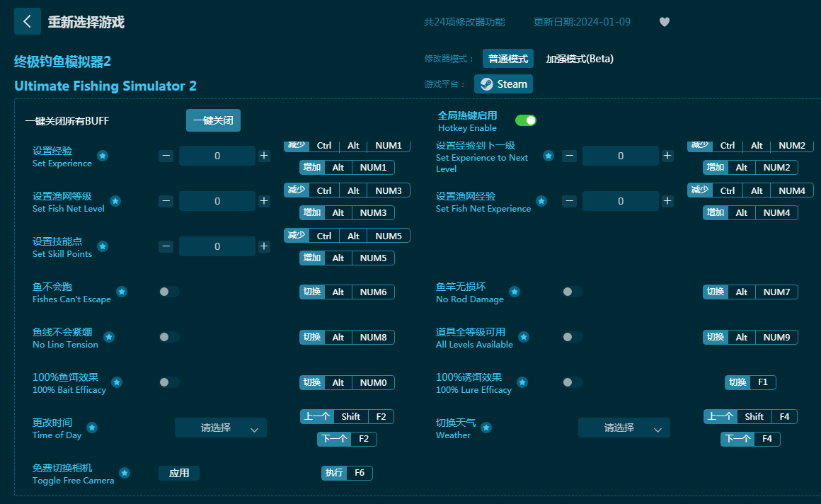Click 切换 Alt NUM7 hotkey for No Rod Damage
Screen dimensions: 821x504
pos(750,292)
